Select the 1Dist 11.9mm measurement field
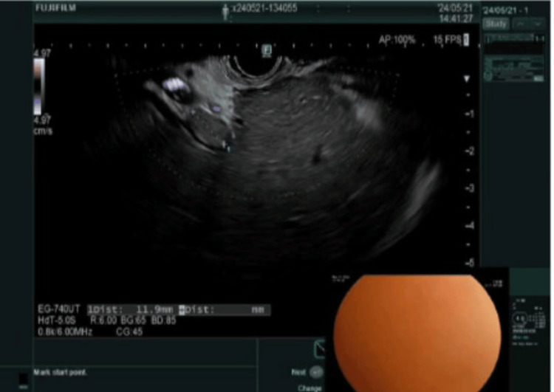This screenshot has height=392, width=554. pos(132,310)
